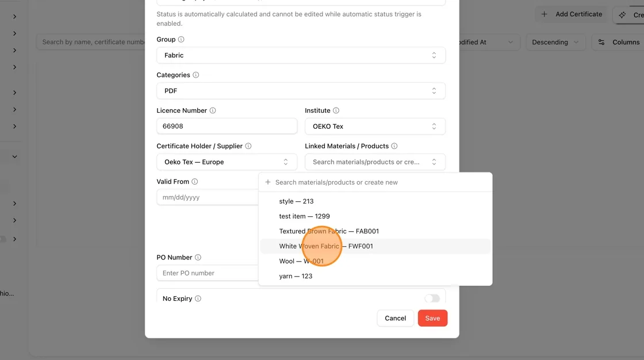Image resolution: width=644 pixels, height=360 pixels.
Task: Click the info icon next to Institute
Action: point(336,110)
